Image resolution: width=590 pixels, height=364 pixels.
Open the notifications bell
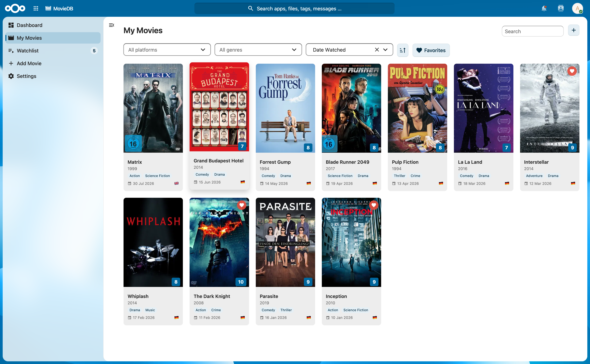pyautogui.click(x=544, y=8)
